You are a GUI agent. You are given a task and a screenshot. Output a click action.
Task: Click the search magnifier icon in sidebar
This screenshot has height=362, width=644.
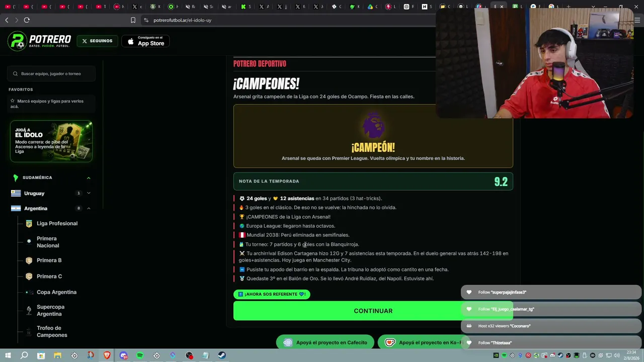15,73
